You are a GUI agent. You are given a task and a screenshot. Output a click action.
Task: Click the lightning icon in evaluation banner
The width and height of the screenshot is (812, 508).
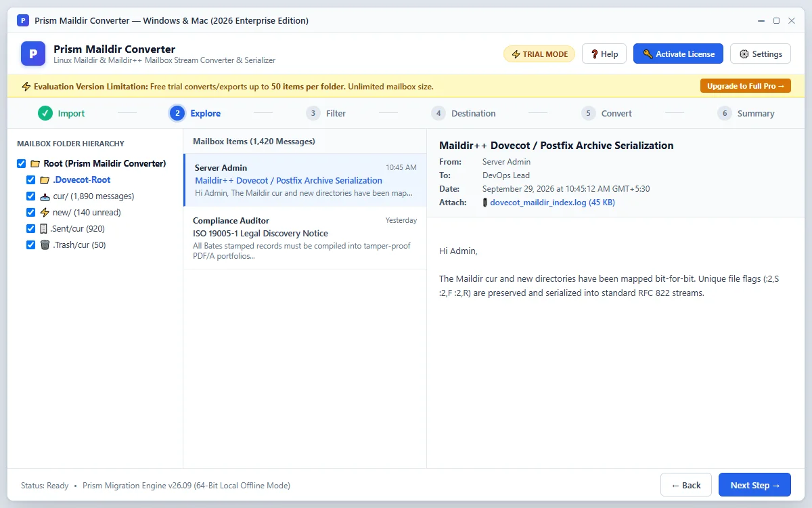coord(26,87)
